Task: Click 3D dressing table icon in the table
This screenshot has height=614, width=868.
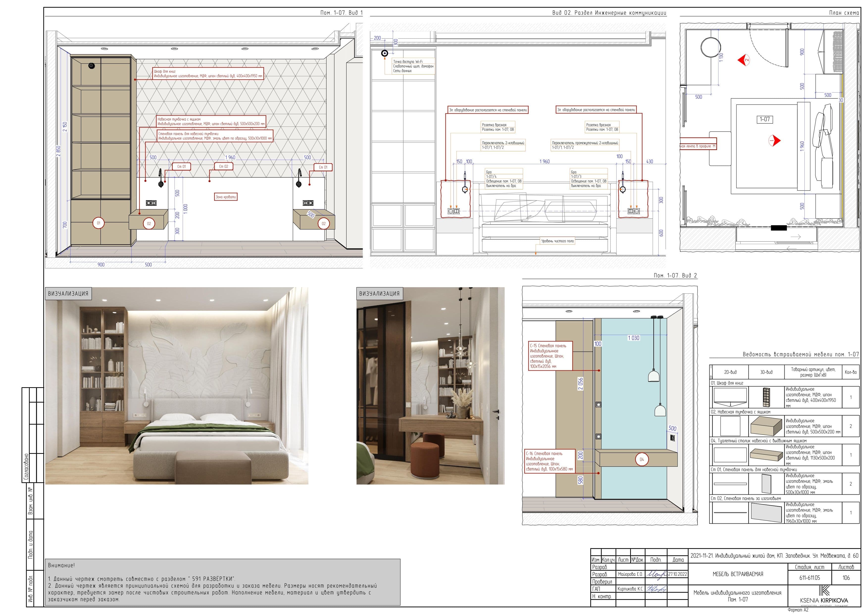Action: tap(766, 455)
